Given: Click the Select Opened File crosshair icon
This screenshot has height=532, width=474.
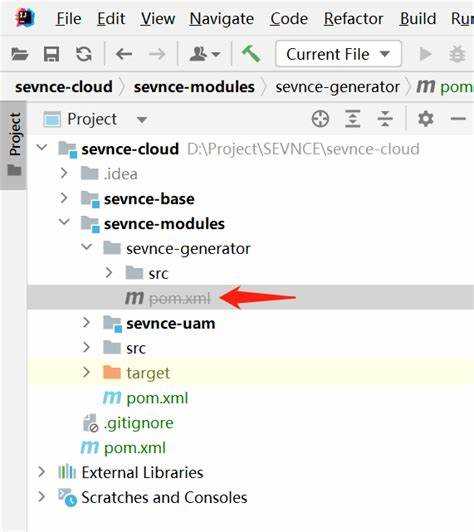Looking at the screenshot, I should point(320,119).
